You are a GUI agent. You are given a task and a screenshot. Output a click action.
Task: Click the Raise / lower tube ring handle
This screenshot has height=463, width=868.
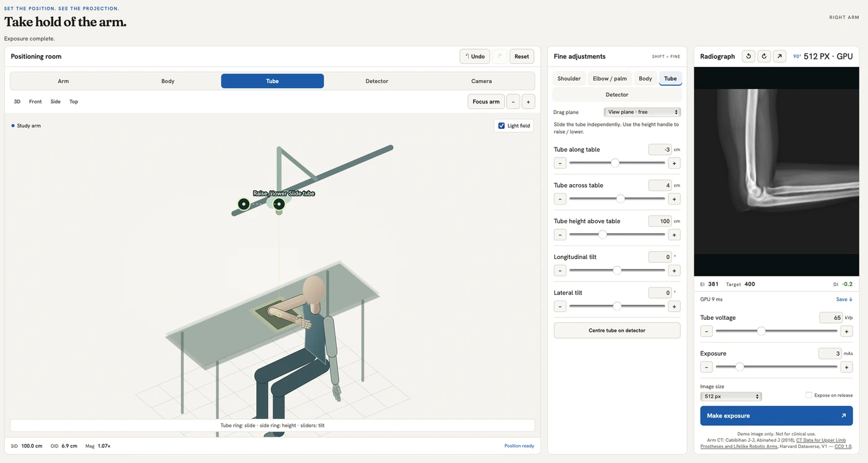click(244, 204)
